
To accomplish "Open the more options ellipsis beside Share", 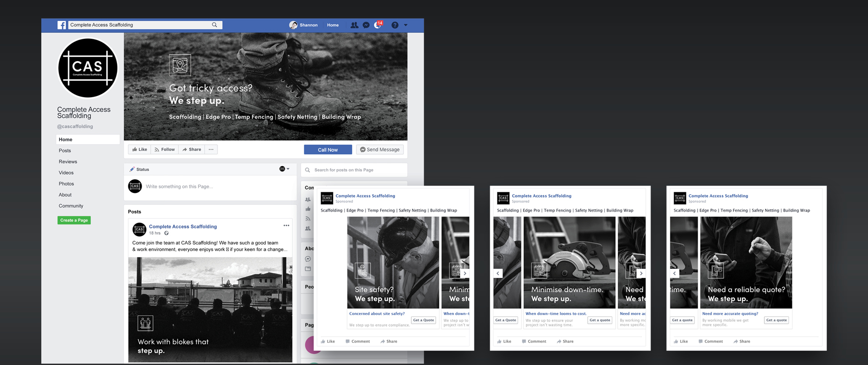I will tap(211, 149).
